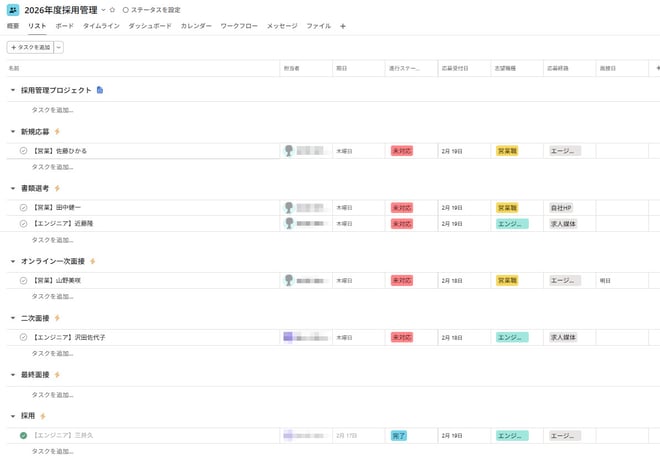Collapse the 二次面接 section
660x463 pixels.
pos(13,318)
